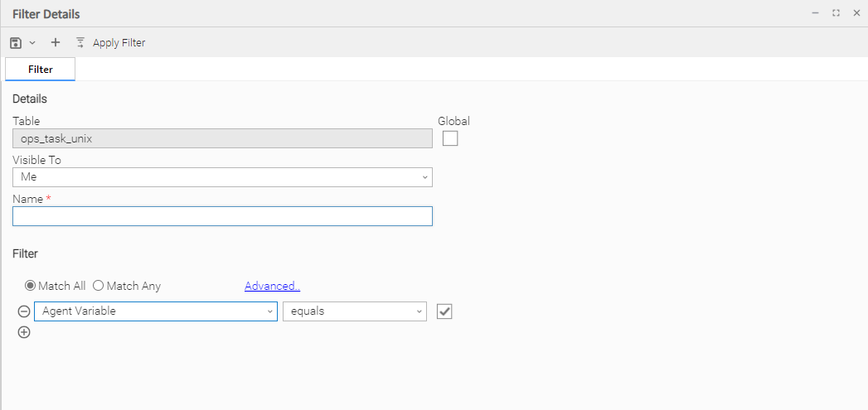Add a new filter condition row
868x410 pixels.
click(x=24, y=332)
